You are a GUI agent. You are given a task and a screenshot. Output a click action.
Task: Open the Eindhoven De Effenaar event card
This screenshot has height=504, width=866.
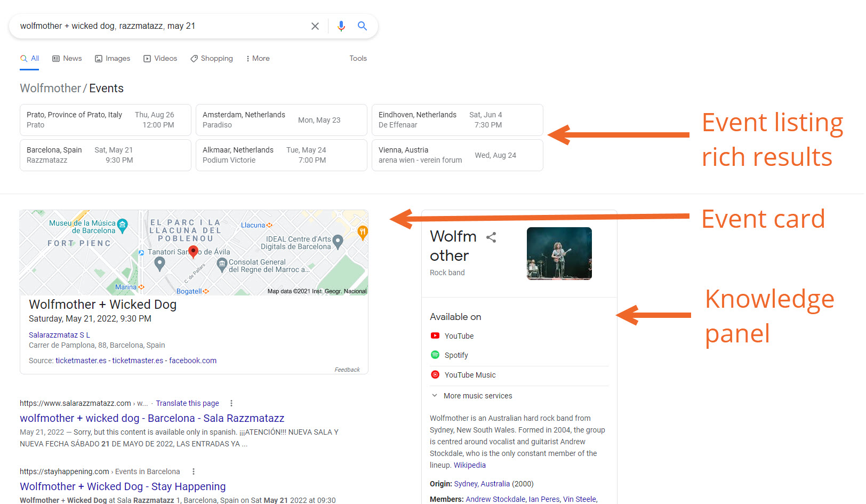pyautogui.click(x=458, y=120)
